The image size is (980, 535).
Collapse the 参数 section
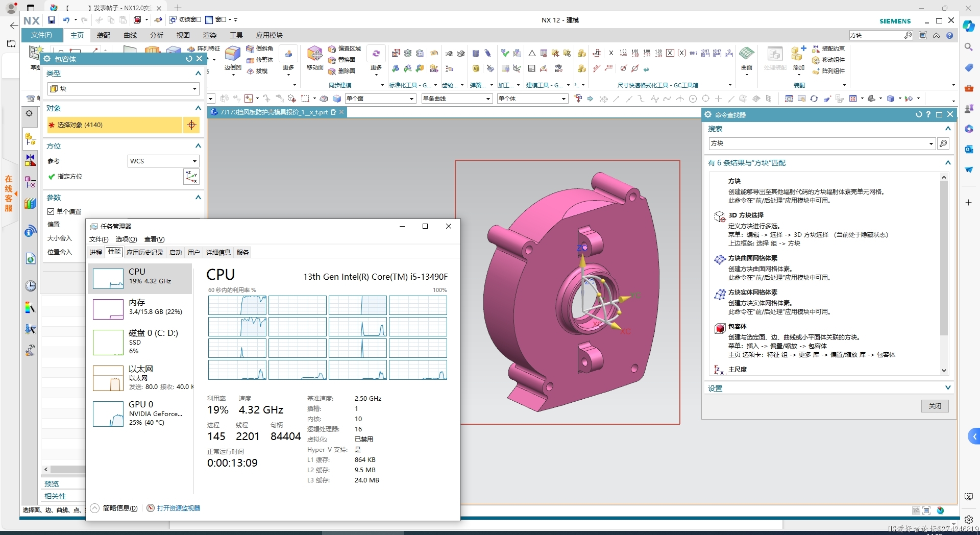click(198, 198)
